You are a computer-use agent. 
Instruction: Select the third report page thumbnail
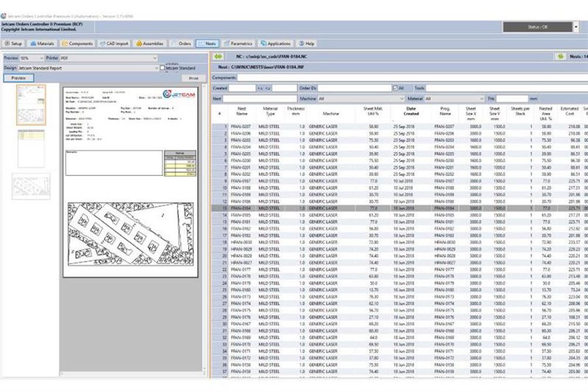click(x=31, y=187)
